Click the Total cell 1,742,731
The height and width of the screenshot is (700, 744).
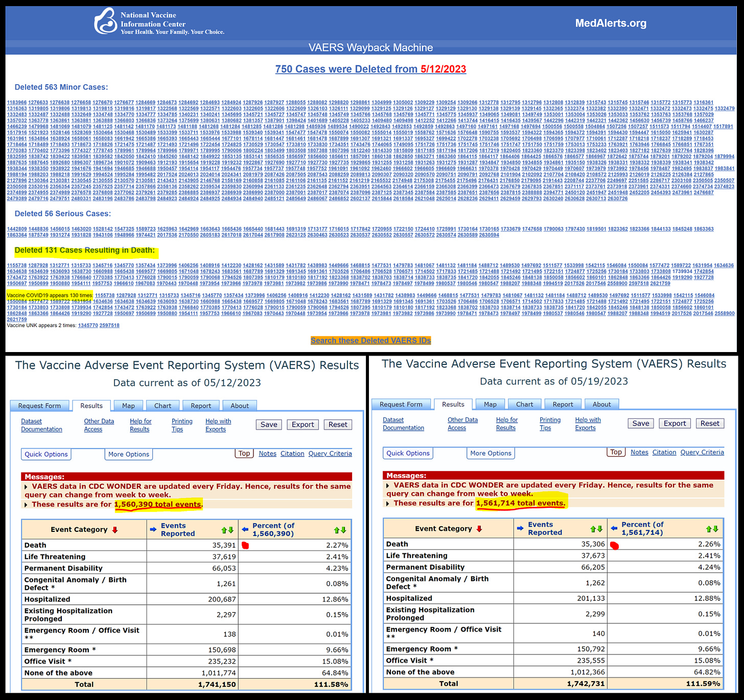click(x=561, y=683)
